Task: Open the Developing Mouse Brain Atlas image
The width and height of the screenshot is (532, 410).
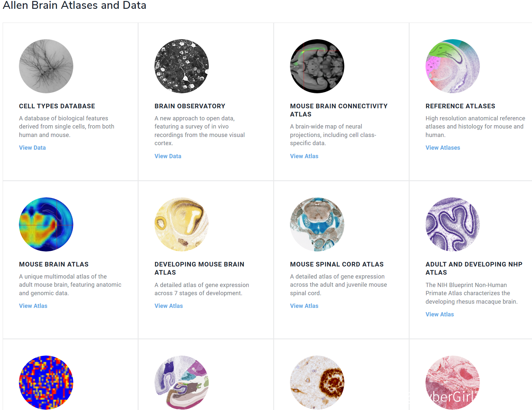Action: 181,224
